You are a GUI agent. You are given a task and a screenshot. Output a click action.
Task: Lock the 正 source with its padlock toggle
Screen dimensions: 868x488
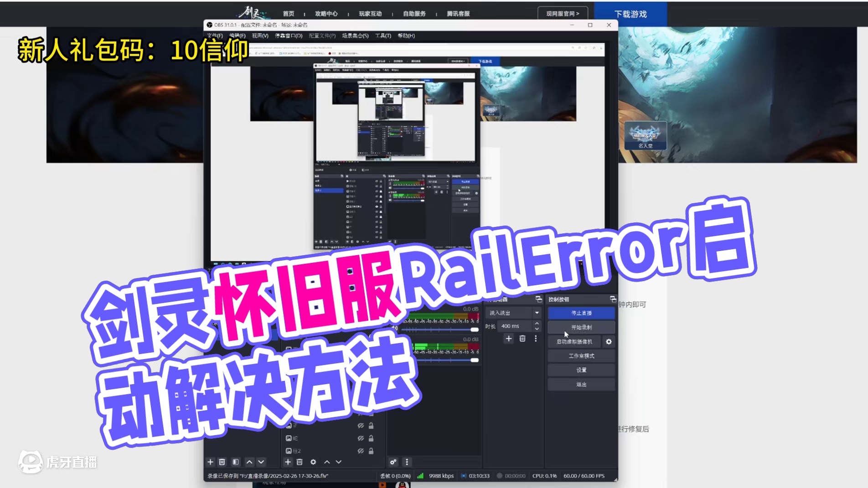(x=372, y=426)
